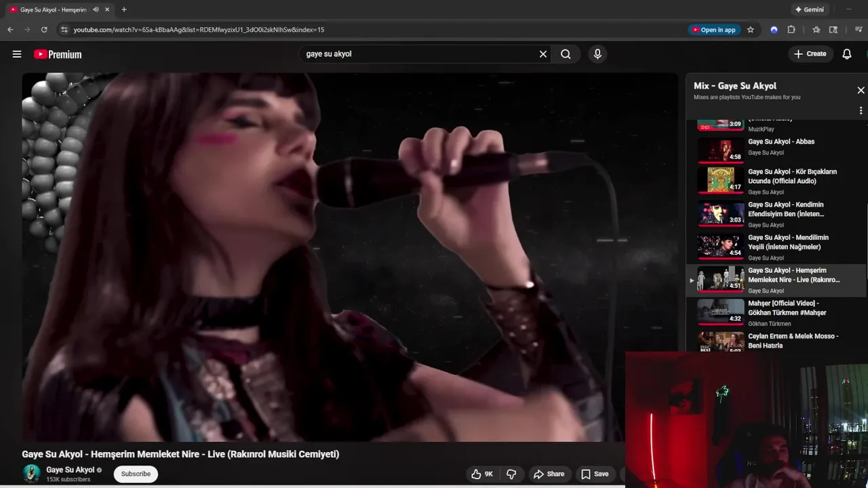Clear the search box text
Screen dimensions: 868x488
point(543,54)
